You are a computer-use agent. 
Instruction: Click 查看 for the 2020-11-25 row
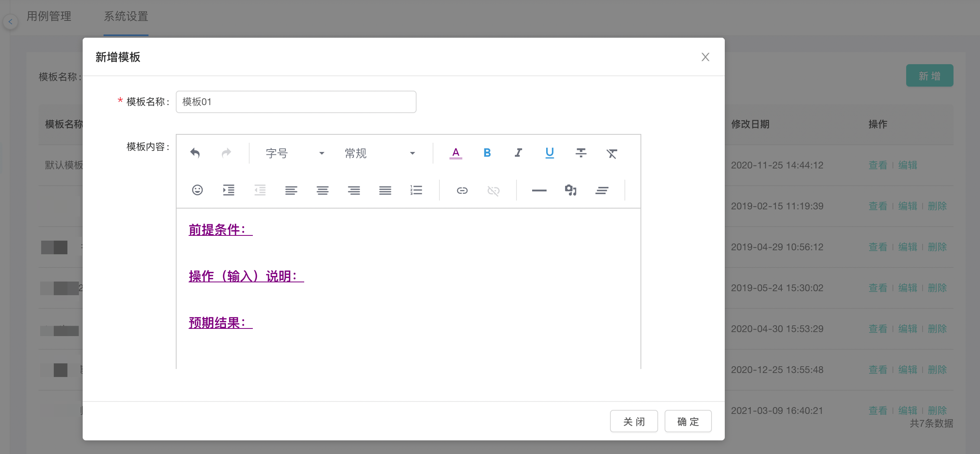(878, 165)
